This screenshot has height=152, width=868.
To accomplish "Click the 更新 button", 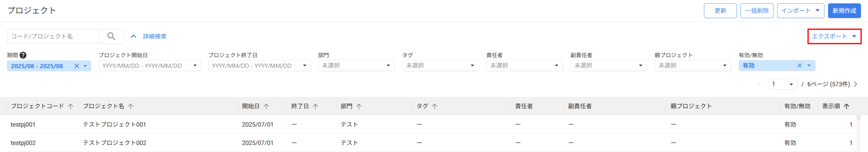I will pyautogui.click(x=720, y=11).
